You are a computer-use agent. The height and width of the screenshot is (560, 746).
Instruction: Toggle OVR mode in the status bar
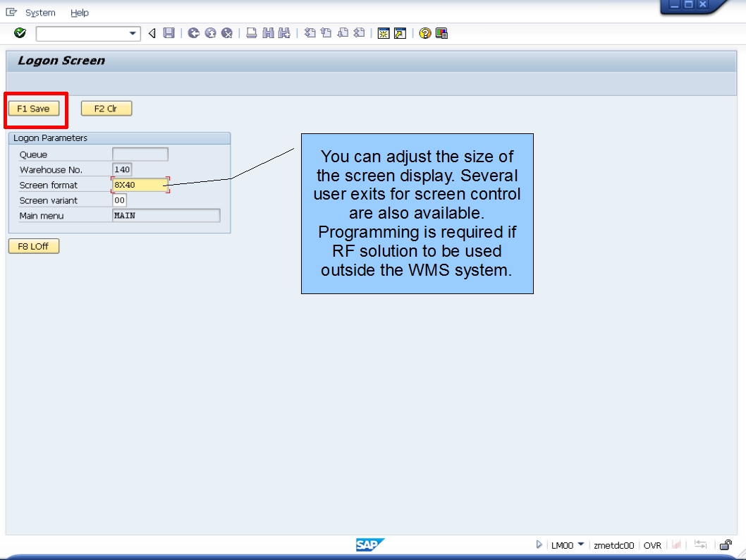652,544
